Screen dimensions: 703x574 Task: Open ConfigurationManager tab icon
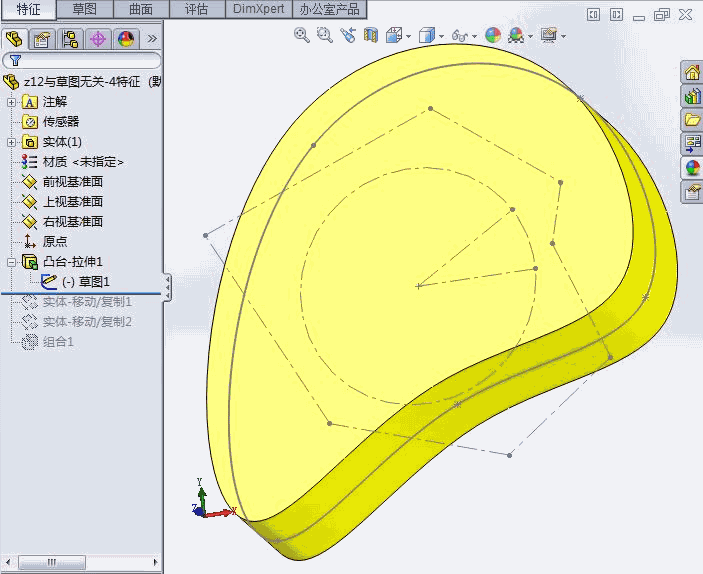[x=70, y=39]
